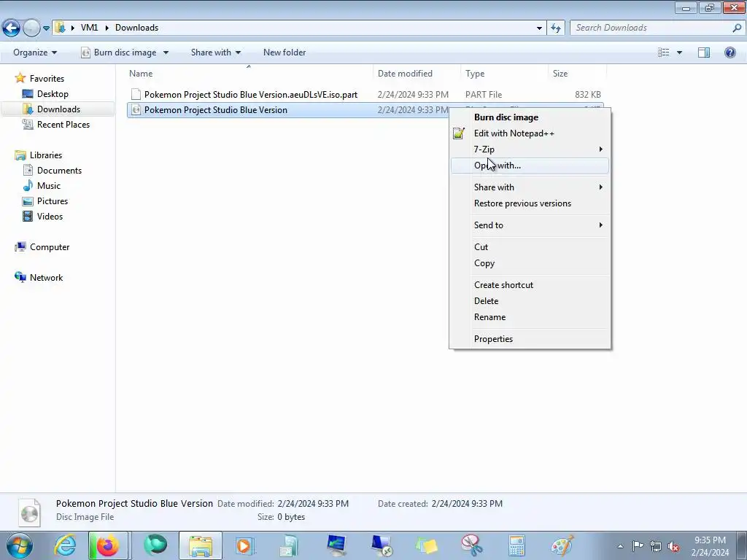Choose Copy in context menu

point(530,263)
